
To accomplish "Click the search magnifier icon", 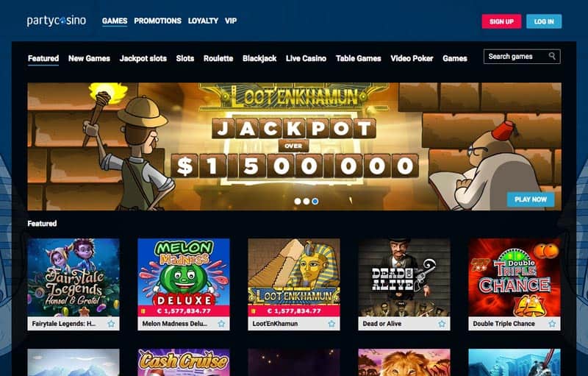I will pyautogui.click(x=552, y=56).
